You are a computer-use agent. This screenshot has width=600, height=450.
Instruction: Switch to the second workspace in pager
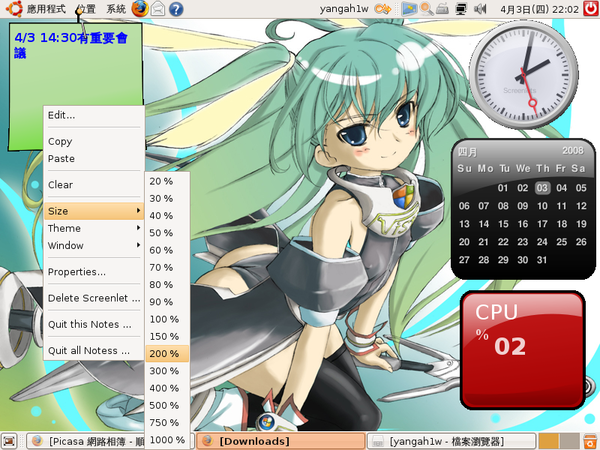click(x=569, y=441)
